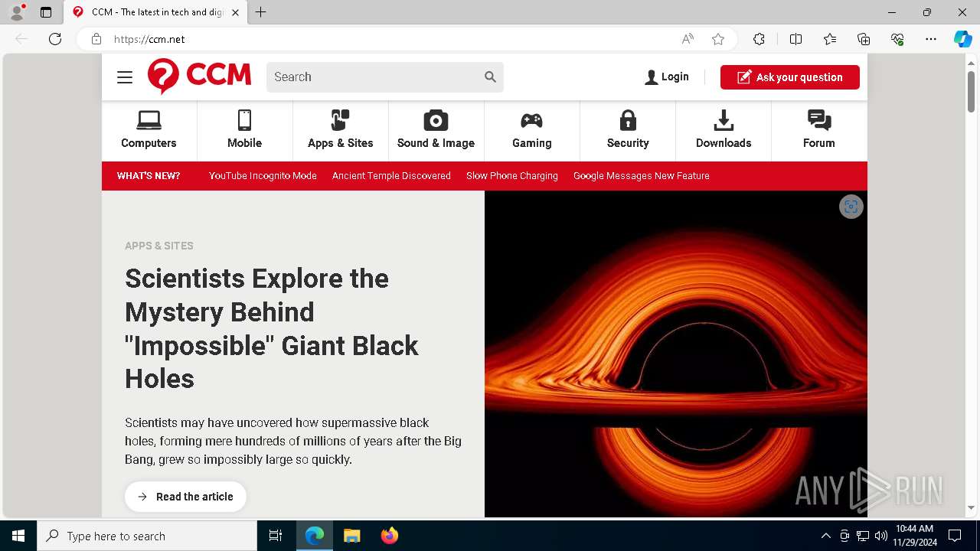Open the Sound & Image category
The width and height of the screenshot is (980, 551).
click(x=436, y=131)
